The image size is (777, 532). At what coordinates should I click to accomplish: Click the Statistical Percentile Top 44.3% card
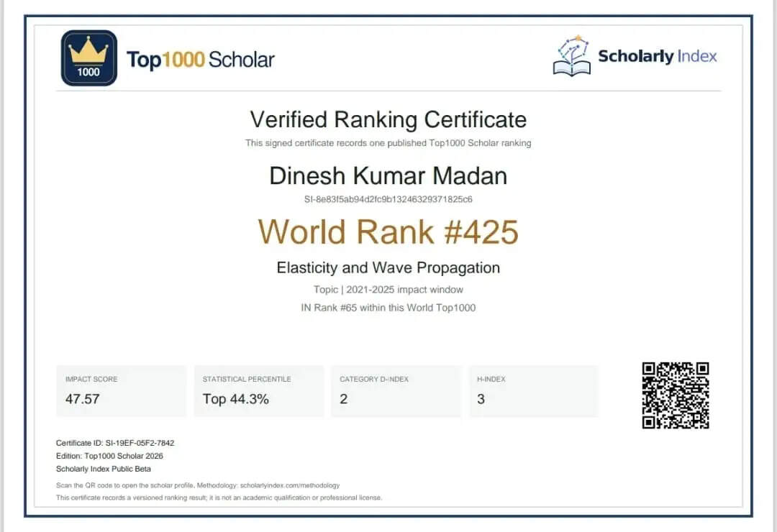(x=259, y=391)
